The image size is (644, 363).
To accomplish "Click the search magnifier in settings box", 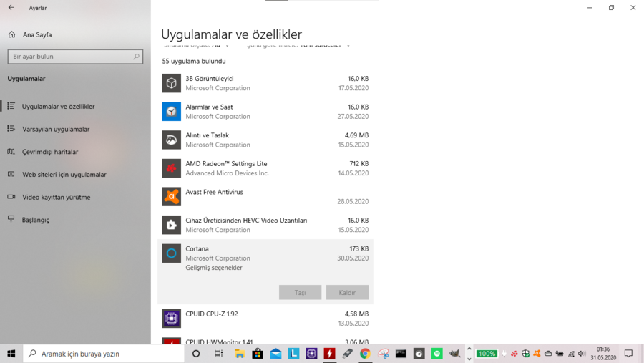I will tap(136, 57).
